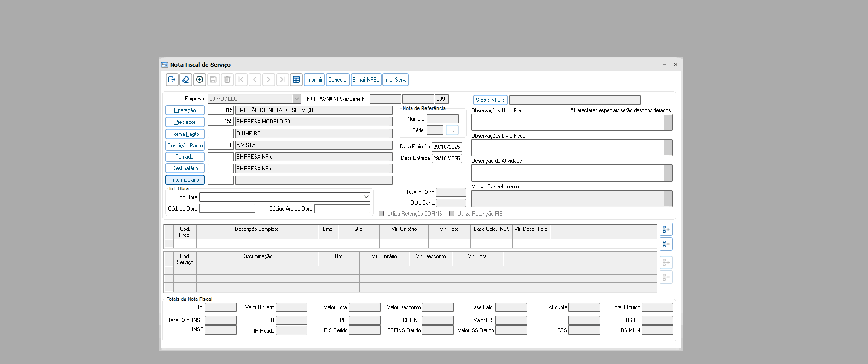Open the Condição Pagto lookup

pyautogui.click(x=185, y=146)
